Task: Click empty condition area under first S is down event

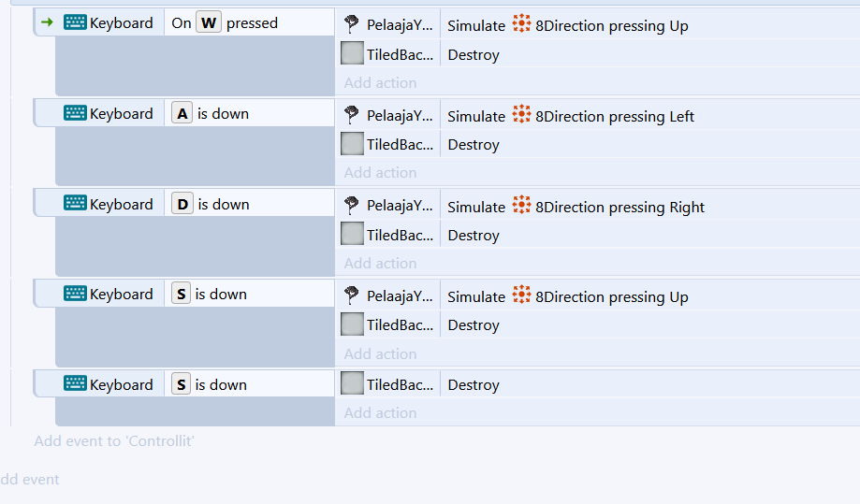Action: pos(195,337)
